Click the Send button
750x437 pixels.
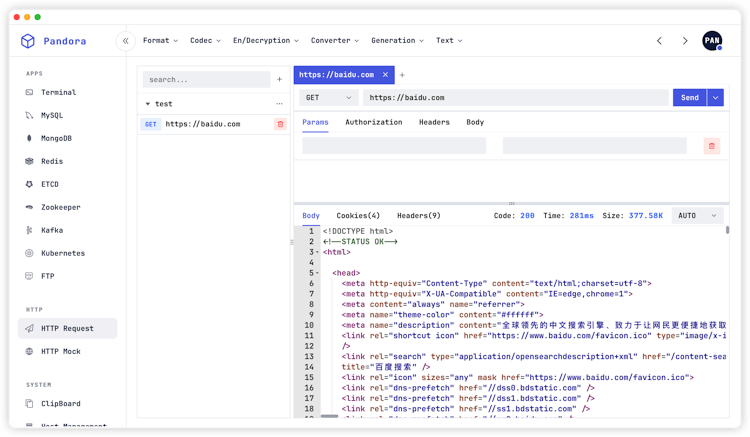[x=689, y=98]
